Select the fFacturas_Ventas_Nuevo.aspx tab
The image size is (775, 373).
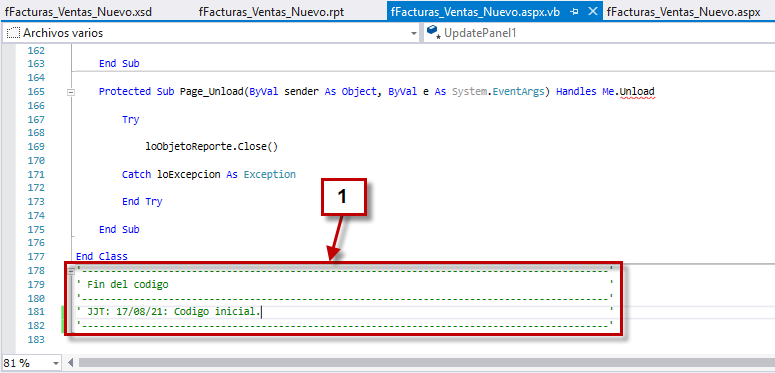click(x=683, y=12)
